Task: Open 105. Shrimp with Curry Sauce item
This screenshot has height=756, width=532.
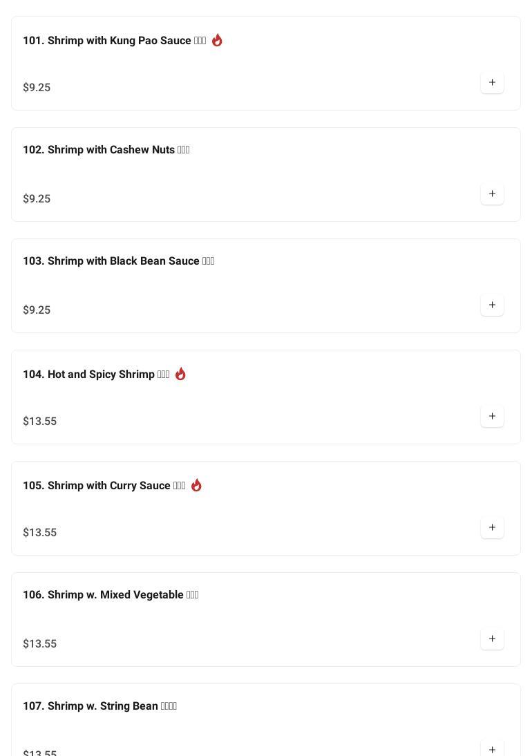Action: pos(104,486)
